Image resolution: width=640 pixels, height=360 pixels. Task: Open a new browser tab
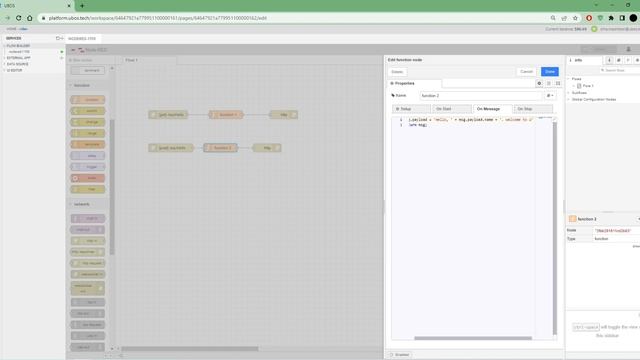point(82,6)
